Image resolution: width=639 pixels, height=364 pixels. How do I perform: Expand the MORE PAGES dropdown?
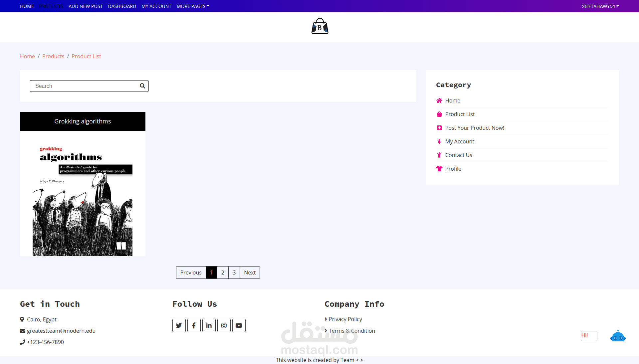(x=193, y=6)
